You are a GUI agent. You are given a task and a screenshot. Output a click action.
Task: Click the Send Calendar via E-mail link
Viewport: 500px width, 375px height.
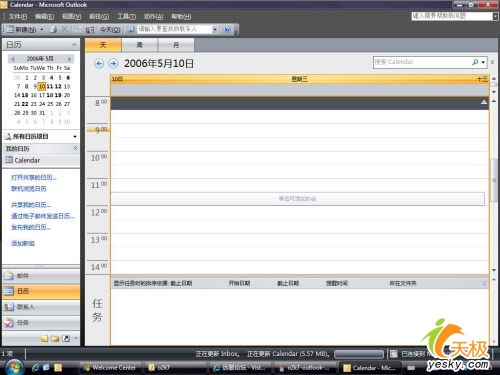(42, 216)
